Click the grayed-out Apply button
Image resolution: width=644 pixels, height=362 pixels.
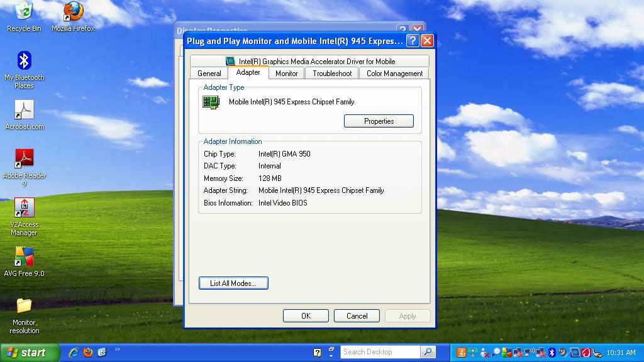(408, 316)
